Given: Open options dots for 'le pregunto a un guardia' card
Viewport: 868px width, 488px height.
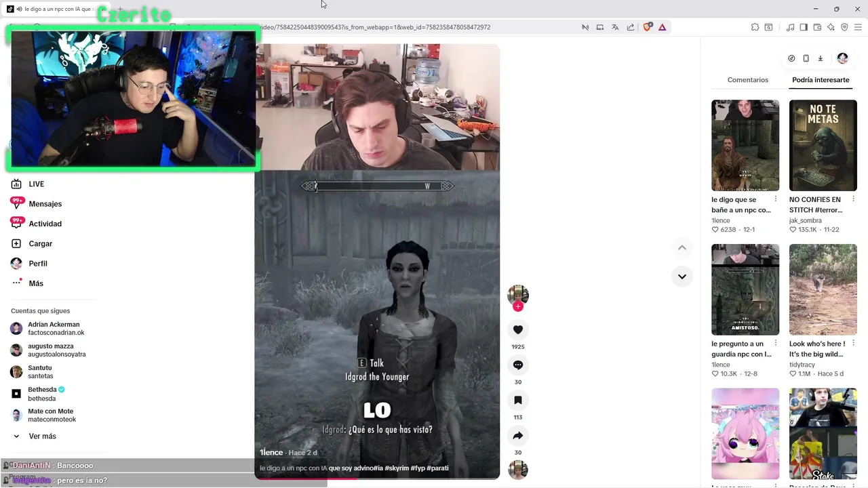Looking at the screenshot, I should [x=776, y=344].
